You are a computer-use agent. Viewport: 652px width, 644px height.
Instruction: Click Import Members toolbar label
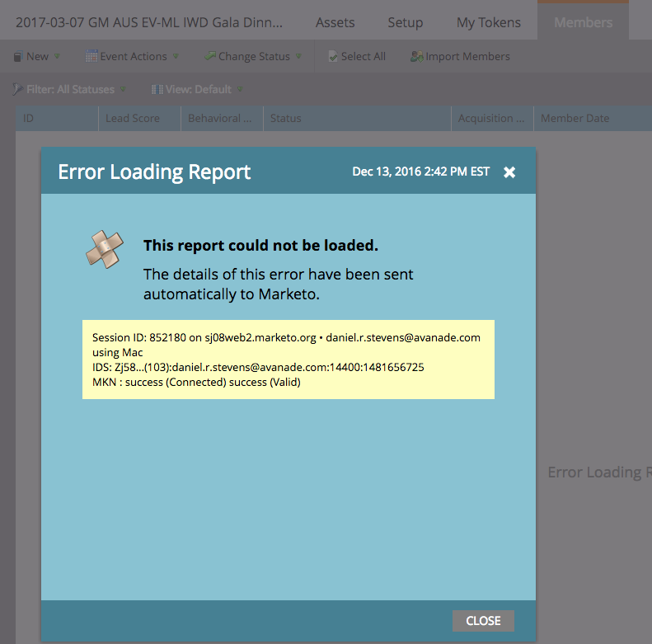point(468,56)
